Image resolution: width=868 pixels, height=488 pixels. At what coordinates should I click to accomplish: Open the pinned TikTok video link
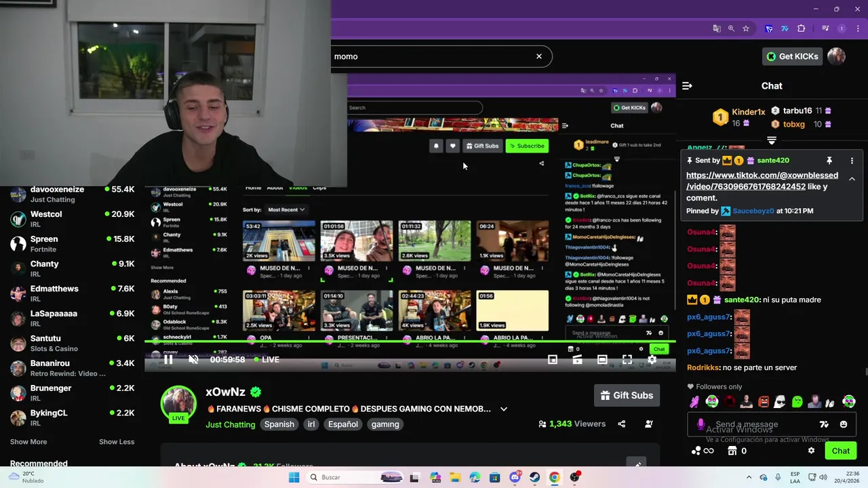point(762,181)
